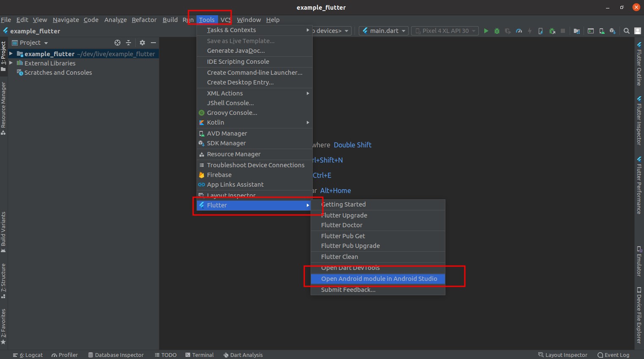The height and width of the screenshot is (359, 644).
Task: Run with coverage icon in toolbar
Action: pos(508,31)
